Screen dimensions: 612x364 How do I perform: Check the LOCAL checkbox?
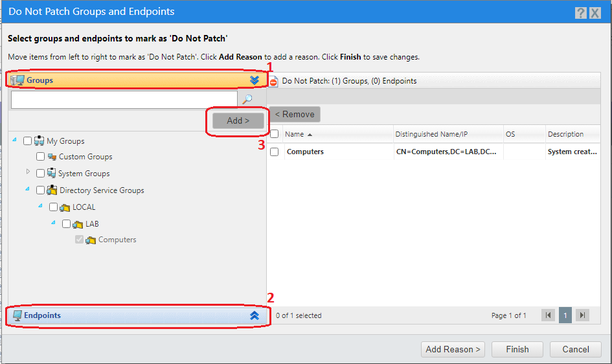click(x=54, y=207)
